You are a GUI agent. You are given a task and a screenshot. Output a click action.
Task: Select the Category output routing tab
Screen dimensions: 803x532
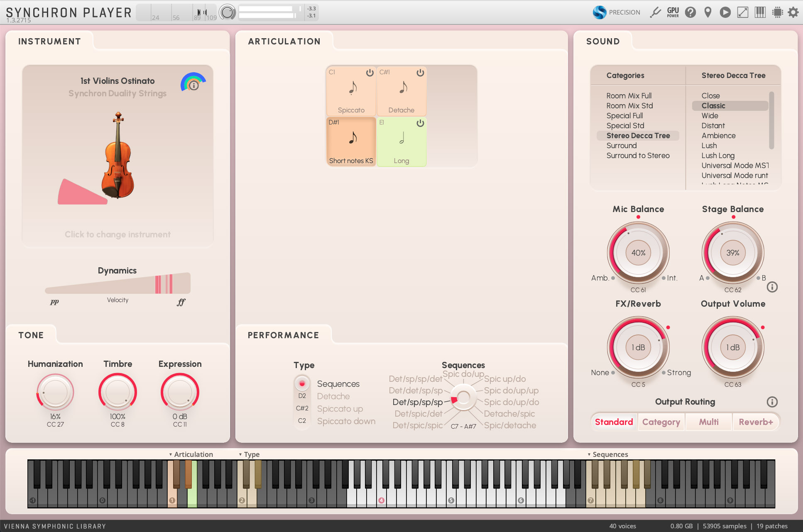pos(661,422)
